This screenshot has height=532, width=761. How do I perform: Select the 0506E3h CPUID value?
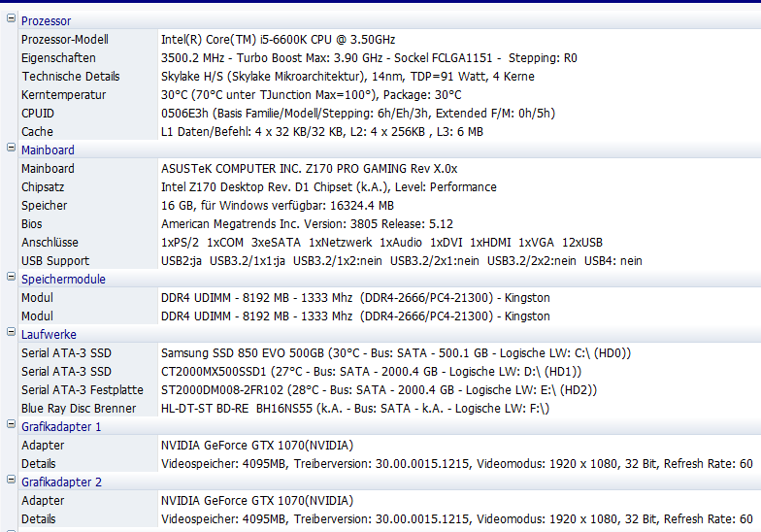[357, 113]
